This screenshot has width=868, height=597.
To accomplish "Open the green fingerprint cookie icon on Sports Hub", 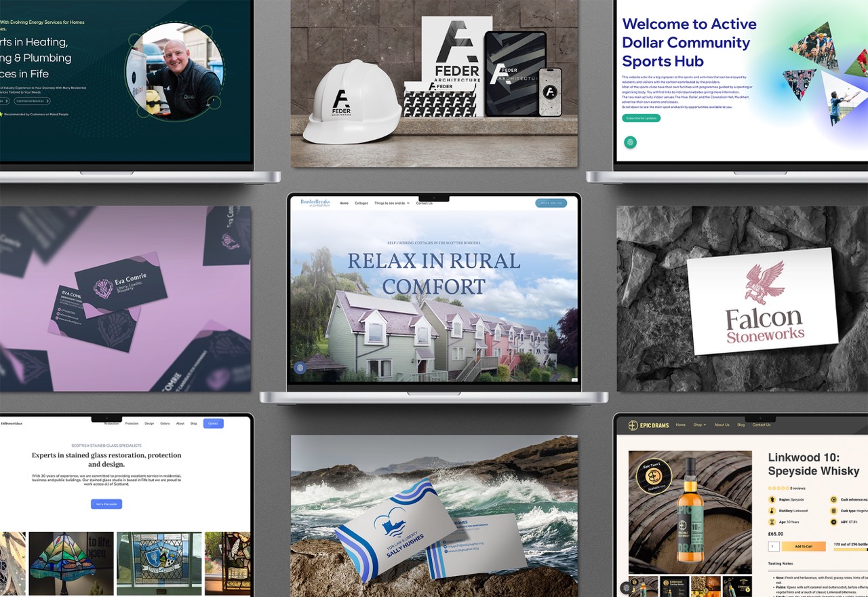I will tap(630, 142).
